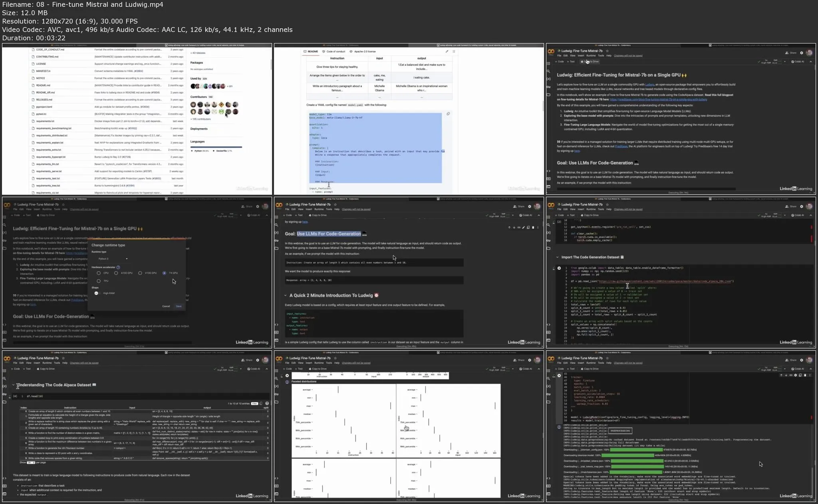
Task: Open the + 135 contributors link
Action: pyautogui.click(x=201, y=119)
